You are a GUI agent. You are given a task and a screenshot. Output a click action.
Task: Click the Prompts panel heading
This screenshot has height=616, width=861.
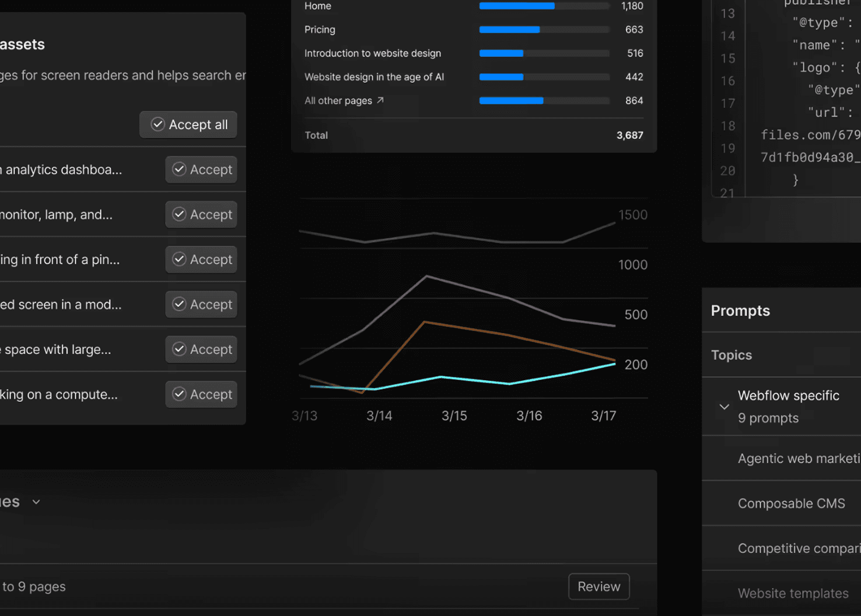point(740,310)
